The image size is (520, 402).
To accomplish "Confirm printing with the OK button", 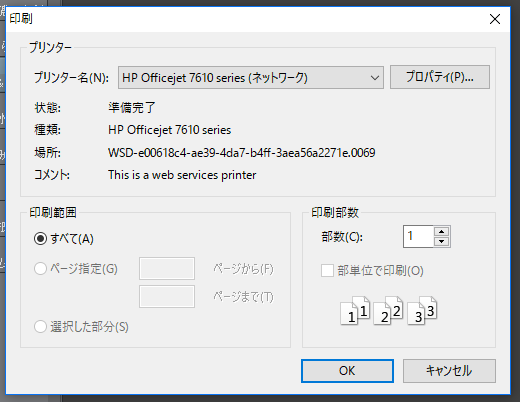I will pos(347,371).
